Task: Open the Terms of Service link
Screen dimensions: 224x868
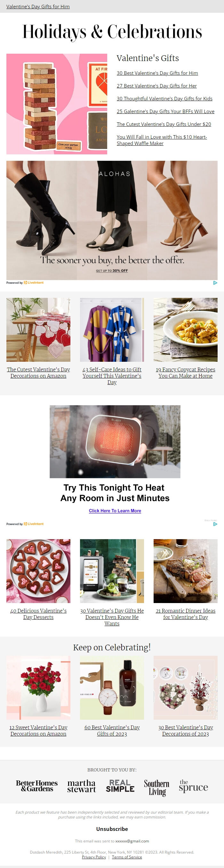Action: [x=127, y=857]
